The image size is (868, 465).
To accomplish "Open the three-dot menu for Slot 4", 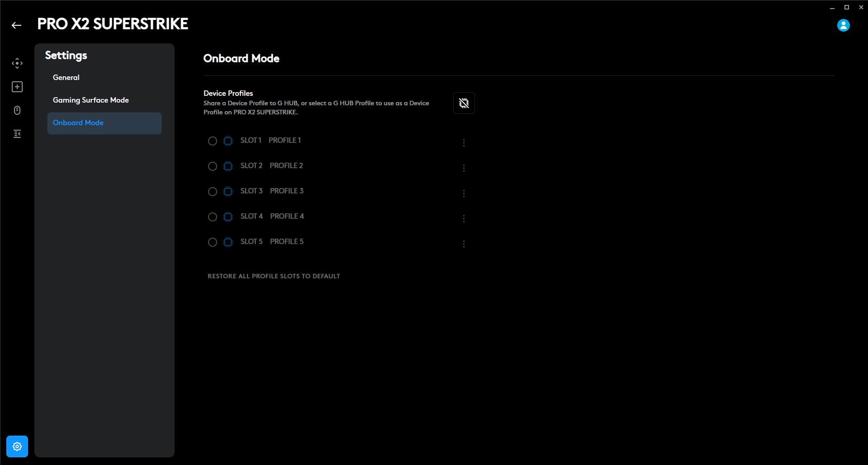I will coord(464,219).
